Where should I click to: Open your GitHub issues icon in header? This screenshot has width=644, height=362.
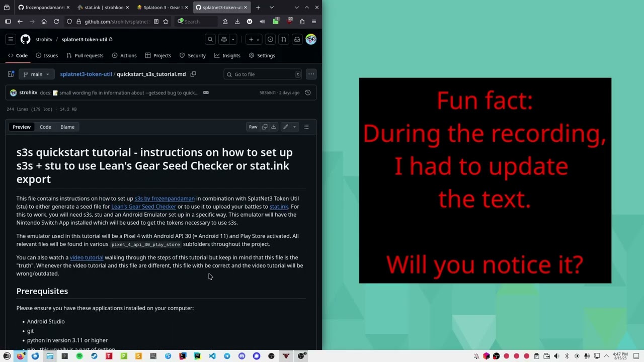point(270,39)
